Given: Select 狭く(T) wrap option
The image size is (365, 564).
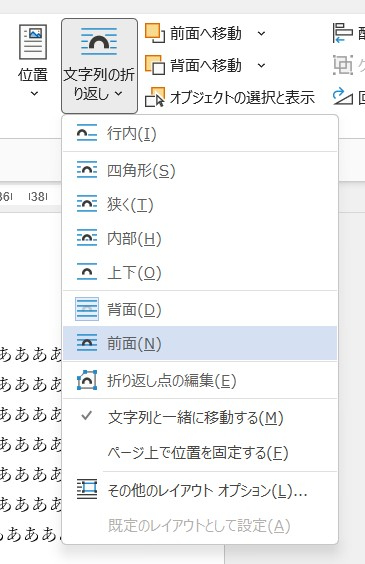Looking at the screenshot, I should (x=200, y=204).
